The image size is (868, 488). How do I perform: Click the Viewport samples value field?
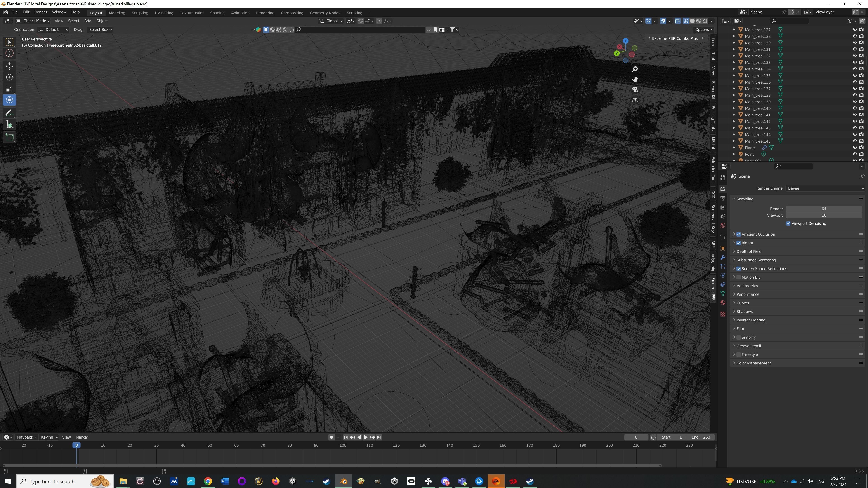point(824,216)
